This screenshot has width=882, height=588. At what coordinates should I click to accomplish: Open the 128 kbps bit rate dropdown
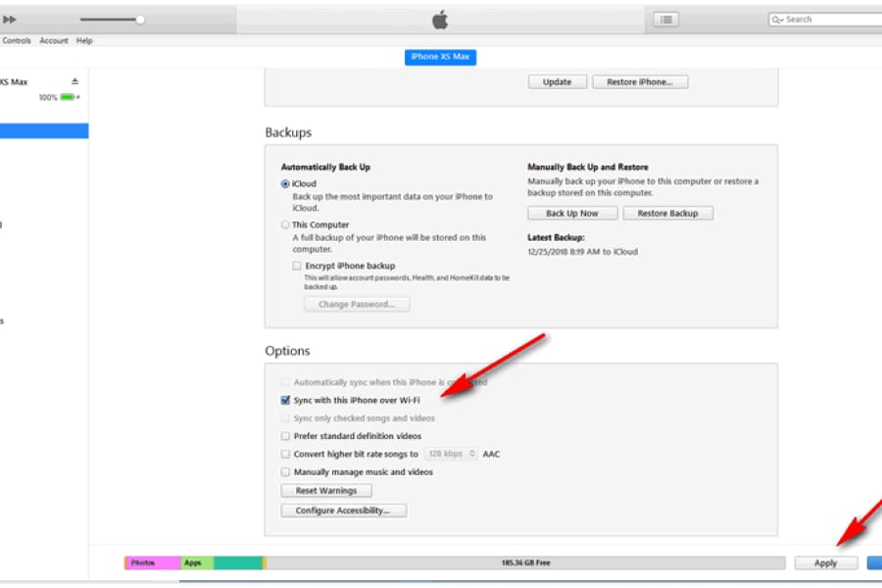click(x=451, y=454)
